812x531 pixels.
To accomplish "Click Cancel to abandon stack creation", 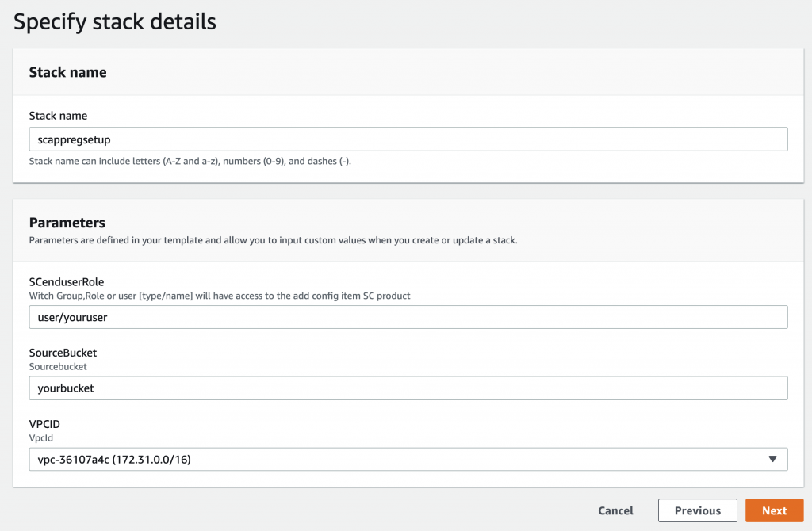I will (x=615, y=510).
